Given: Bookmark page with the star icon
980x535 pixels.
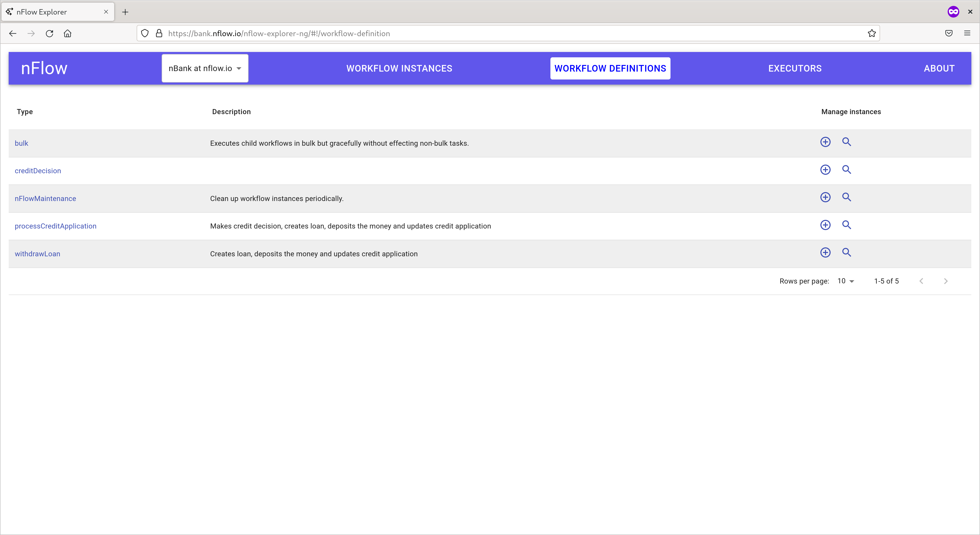Looking at the screenshot, I should (x=872, y=33).
